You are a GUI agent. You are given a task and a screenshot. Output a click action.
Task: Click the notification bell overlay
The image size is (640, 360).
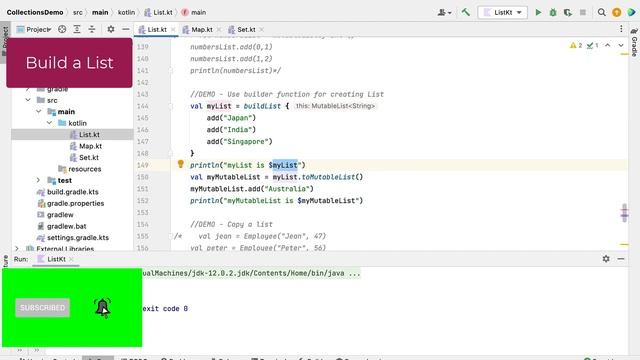click(102, 307)
